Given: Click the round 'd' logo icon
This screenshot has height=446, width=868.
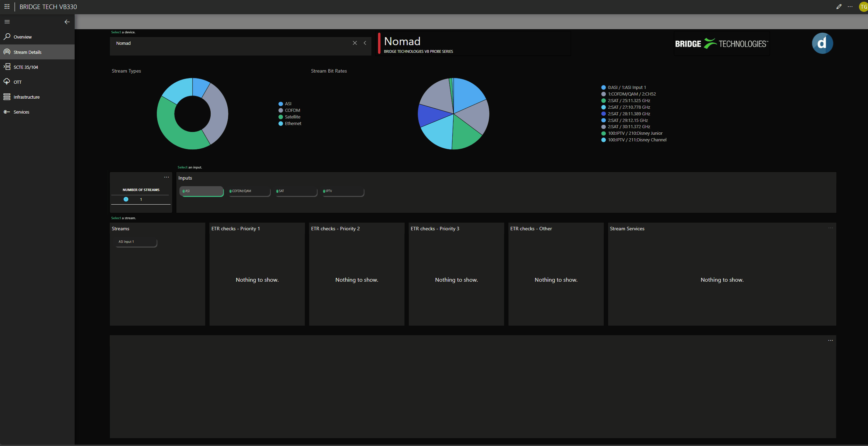Looking at the screenshot, I should click(822, 43).
